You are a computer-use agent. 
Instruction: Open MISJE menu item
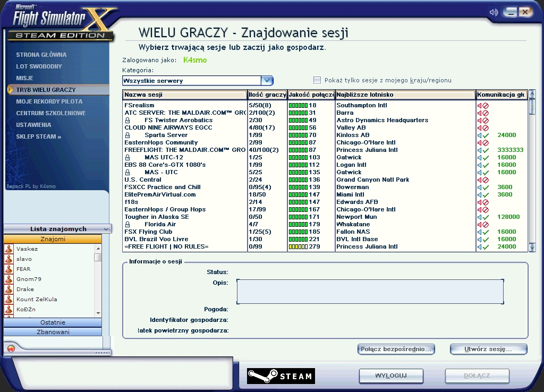coord(24,79)
